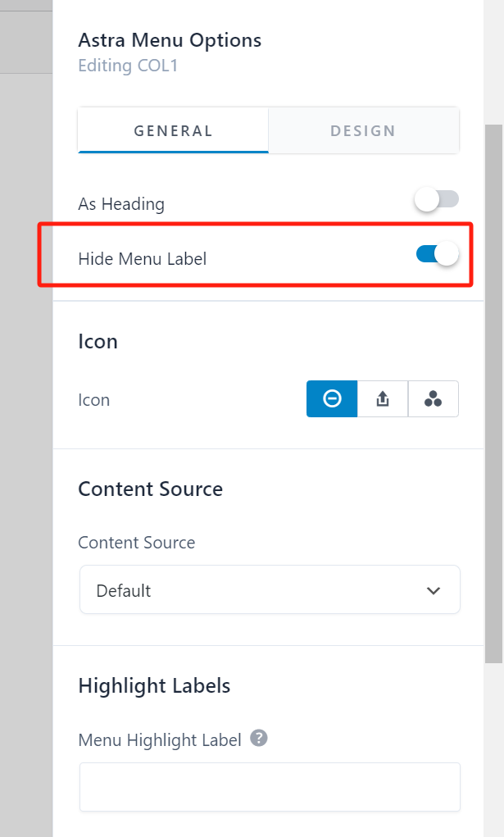Image resolution: width=504 pixels, height=837 pixels.
Task: Focus the Menu Highlight Label input field
Action: pos(269,786)
